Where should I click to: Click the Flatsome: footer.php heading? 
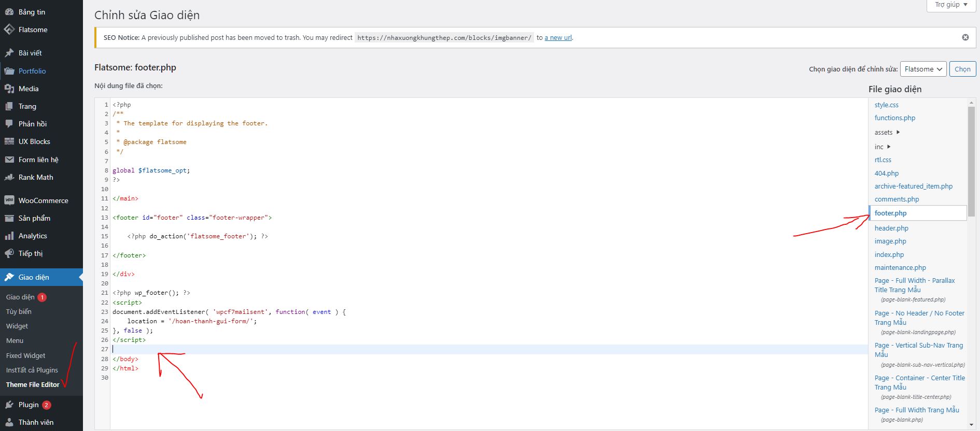[x=135, y=67]
